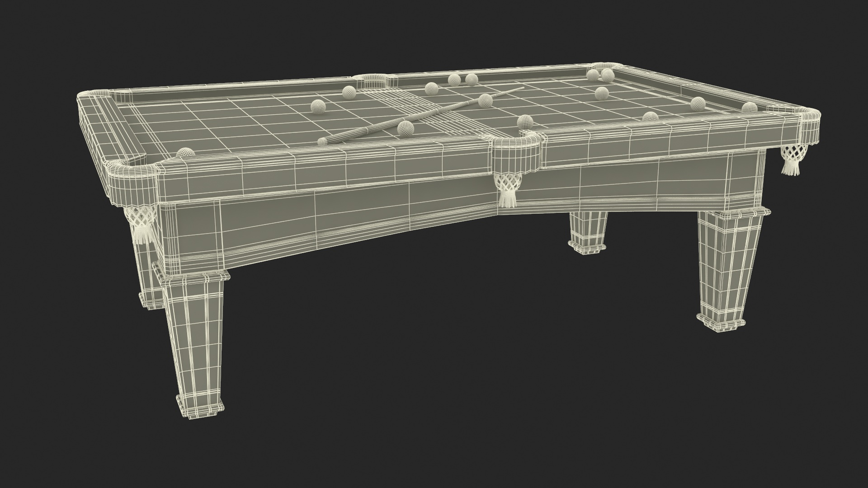Image resolution: width=868 pixels, height=488 pixels.
Task: Select the cue stick lying on the table
Action: coord(420,116)
